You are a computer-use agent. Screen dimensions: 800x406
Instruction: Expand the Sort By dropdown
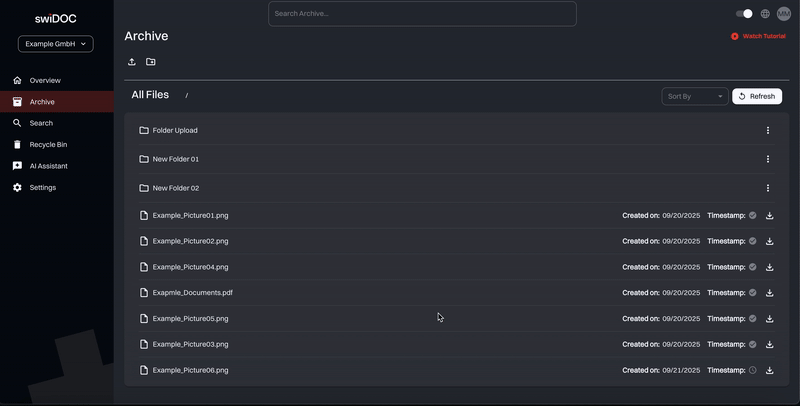(695, 96)
